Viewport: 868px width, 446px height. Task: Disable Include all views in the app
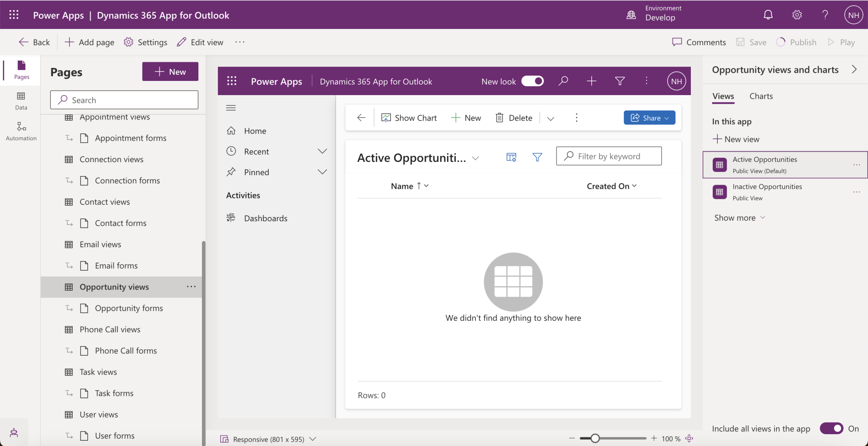831,429
